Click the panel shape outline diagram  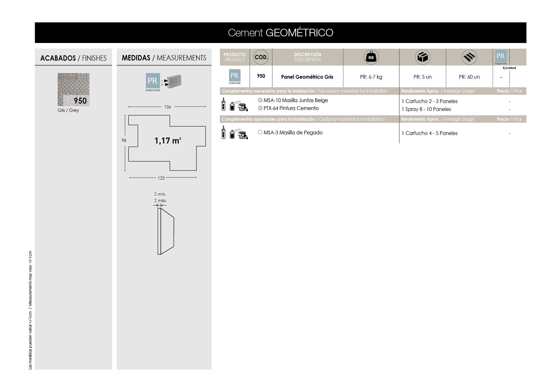[167, 143]
